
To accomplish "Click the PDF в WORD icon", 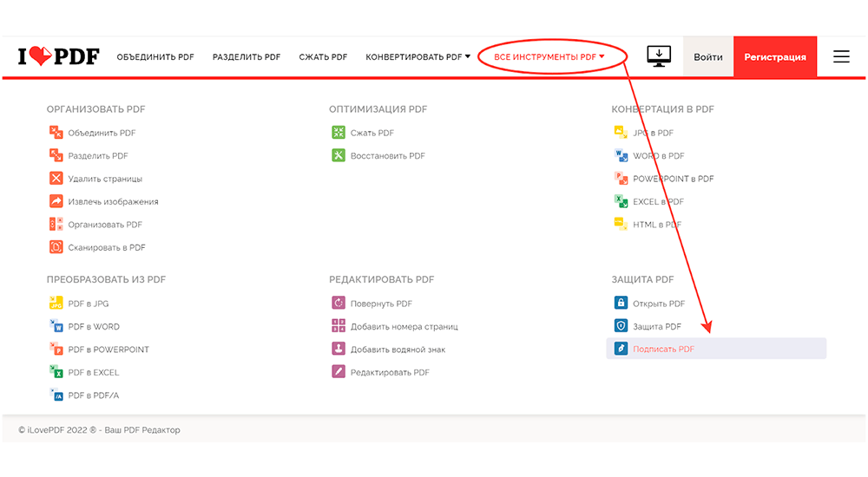I will click(x=56, y=326).
